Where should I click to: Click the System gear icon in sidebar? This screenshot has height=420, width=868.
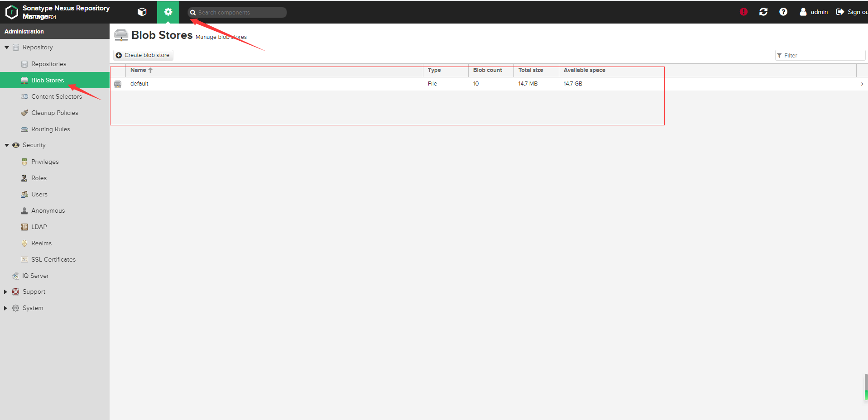coord(16,308)
